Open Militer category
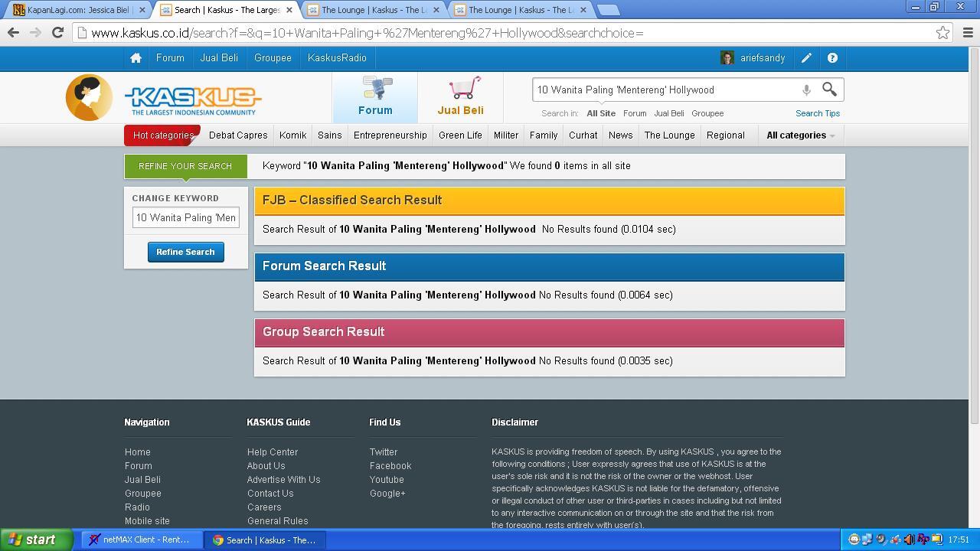 [506, 135]
